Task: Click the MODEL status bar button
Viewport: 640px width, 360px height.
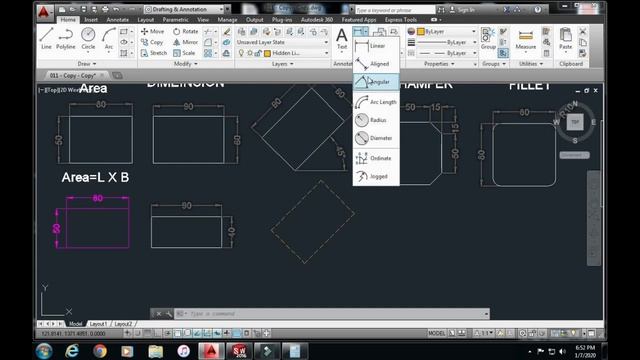Action: pyautogui.click(x=436, y=333)
